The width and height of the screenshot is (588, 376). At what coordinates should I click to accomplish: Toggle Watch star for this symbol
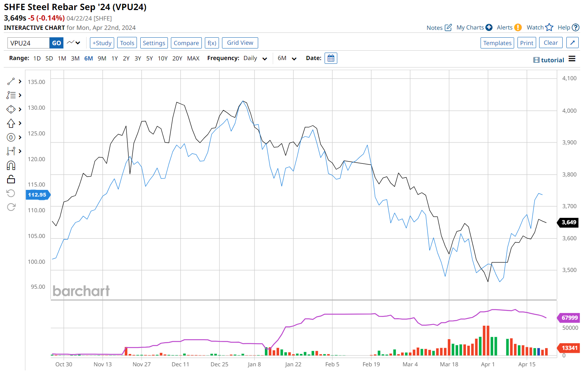coord(549,28)
